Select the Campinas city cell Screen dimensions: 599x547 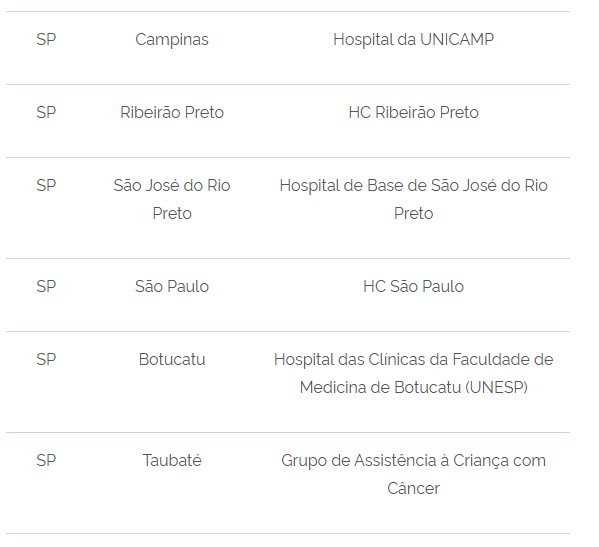point(172,40)
